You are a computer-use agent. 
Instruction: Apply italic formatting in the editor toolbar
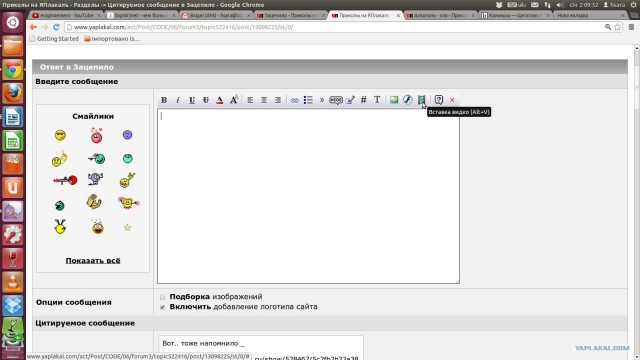[178, 100]
